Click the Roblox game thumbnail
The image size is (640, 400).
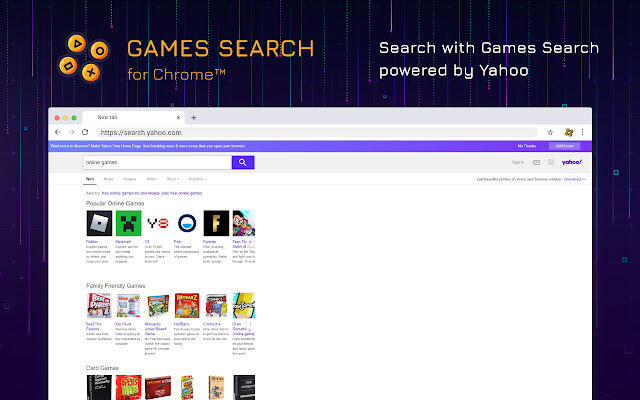pyautogui.click(x=99, y=223)
